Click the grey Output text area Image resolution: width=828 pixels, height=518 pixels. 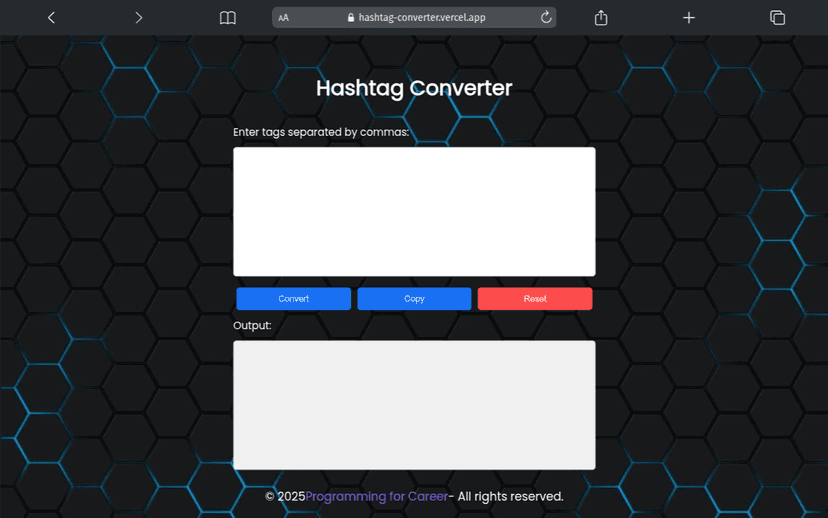415,405
